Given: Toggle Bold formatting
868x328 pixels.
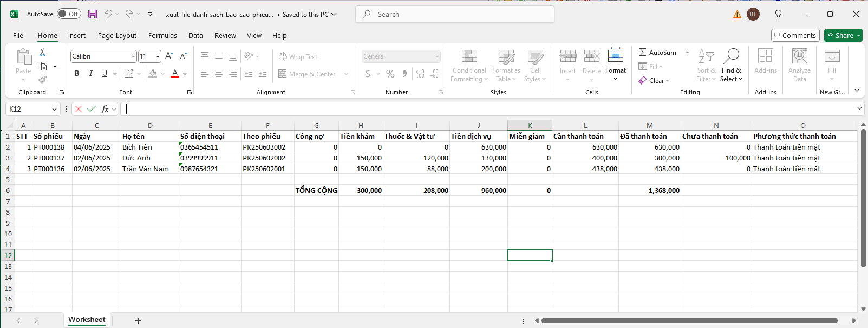Looking at the screenshot, I should pos(77,74).
